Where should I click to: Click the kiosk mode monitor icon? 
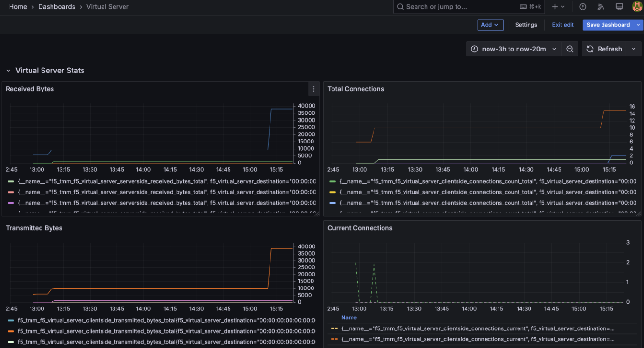619,7
